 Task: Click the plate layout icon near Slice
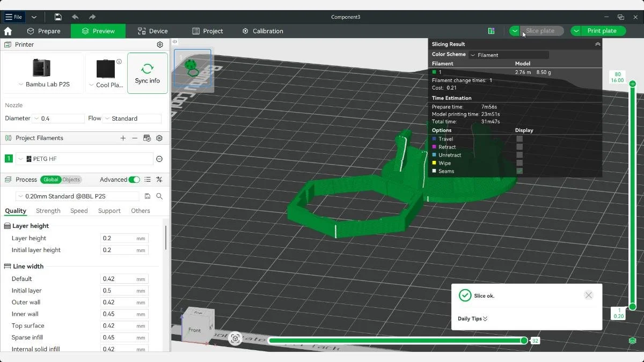pos(491,31)
